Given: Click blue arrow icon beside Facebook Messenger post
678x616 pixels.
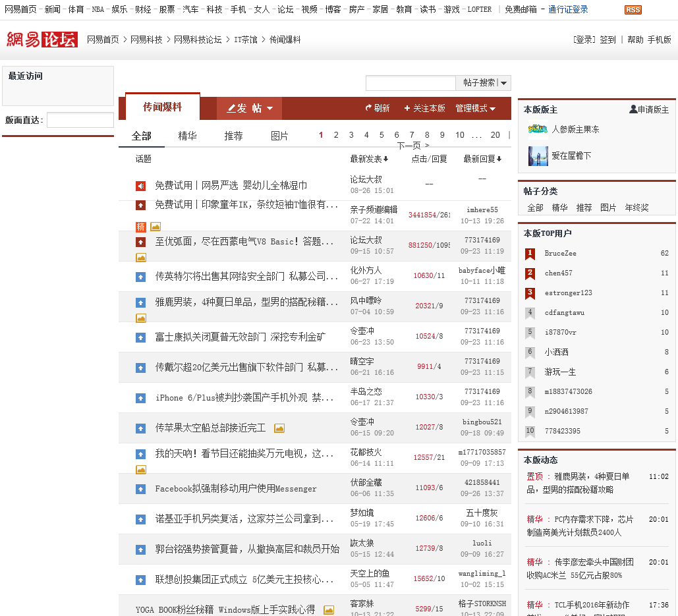Looking at the screenshot, I should [140, 489].
